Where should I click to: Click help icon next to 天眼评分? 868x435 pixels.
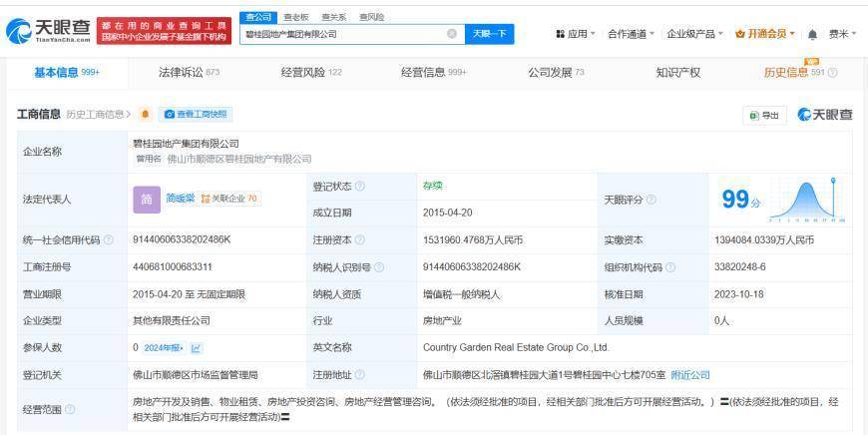[651, 200]
